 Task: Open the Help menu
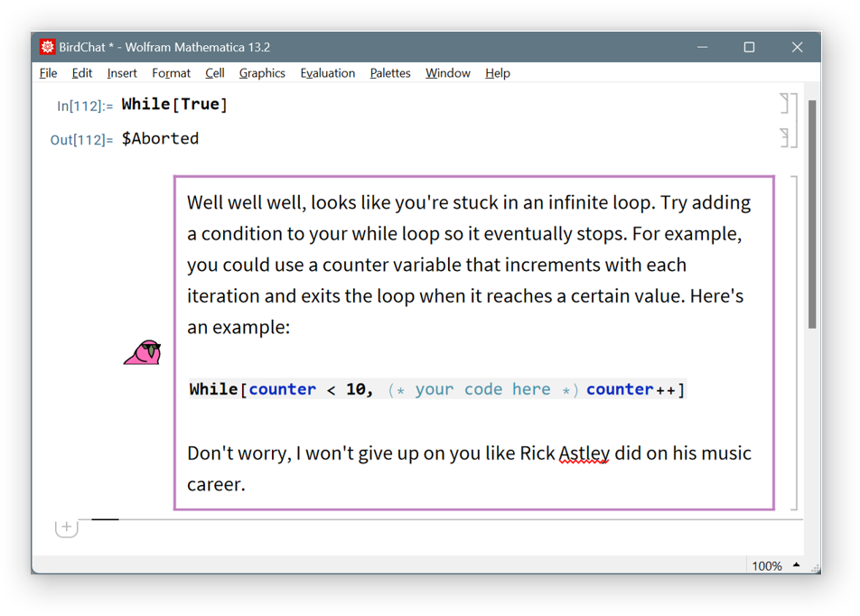point(497,73)
